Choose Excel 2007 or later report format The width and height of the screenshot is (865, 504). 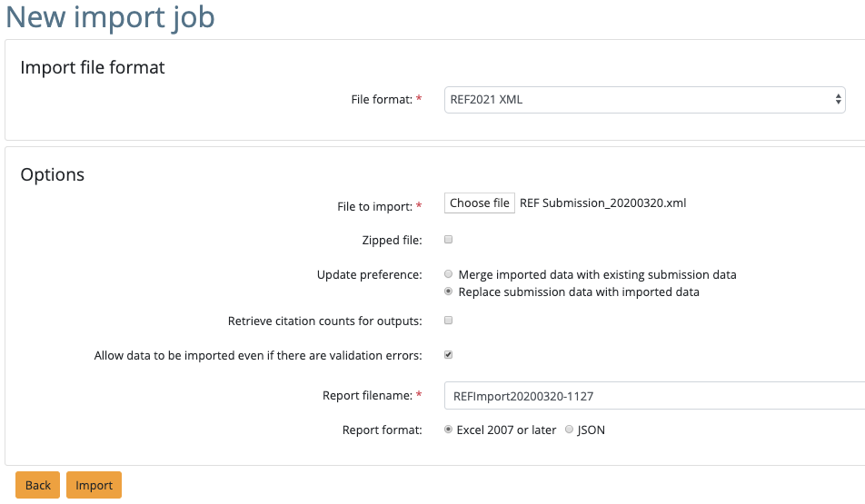449,430
